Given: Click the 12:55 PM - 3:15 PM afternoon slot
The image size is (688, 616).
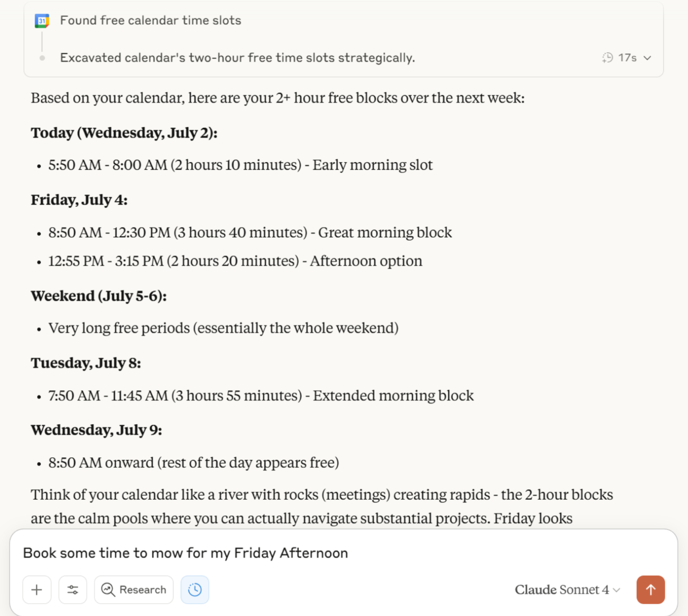Looking at the screenshot, I should [x=235, y=261].
